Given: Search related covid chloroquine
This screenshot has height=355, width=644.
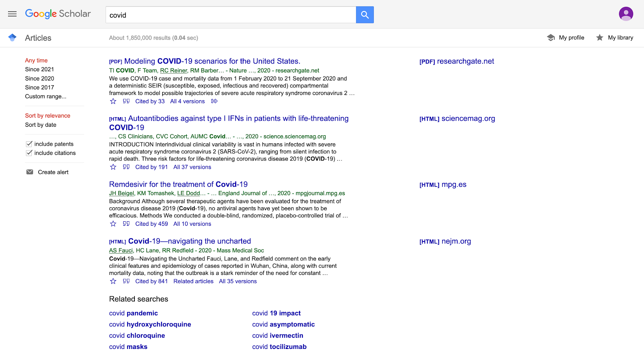Looking at the screenshot, I should pyautogui.click(x=137, y=336).
